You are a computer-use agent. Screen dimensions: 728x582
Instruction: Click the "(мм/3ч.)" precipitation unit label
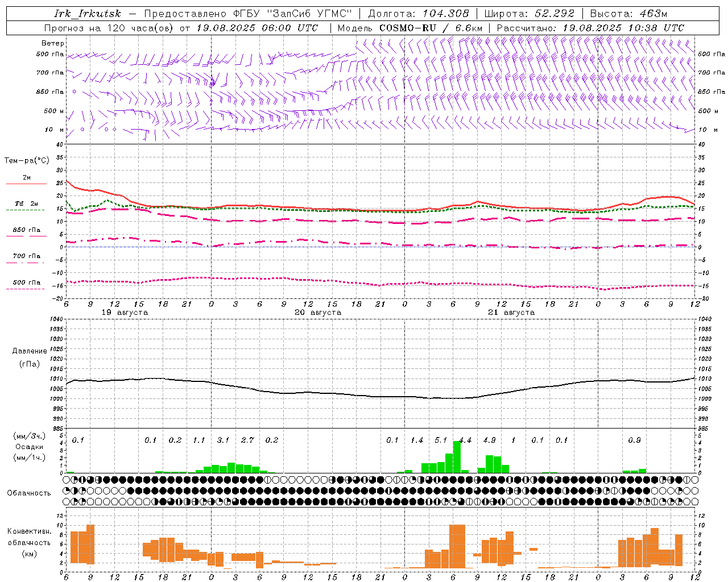click(x=30, y=436)
